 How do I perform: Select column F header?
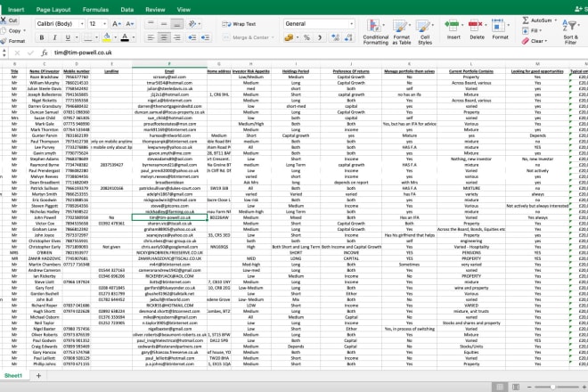point(169,64)
